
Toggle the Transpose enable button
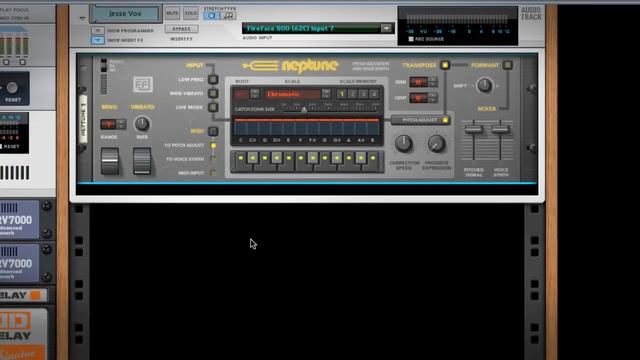pos(445,65)
